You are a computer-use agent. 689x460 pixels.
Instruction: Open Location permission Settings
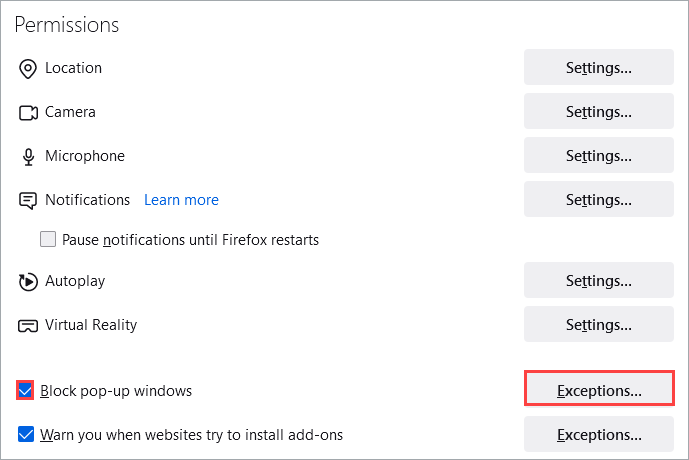(x=598, y=67)
